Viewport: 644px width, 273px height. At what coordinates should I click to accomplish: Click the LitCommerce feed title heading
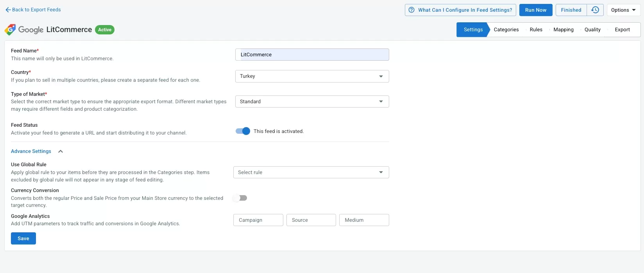[69, 30]
